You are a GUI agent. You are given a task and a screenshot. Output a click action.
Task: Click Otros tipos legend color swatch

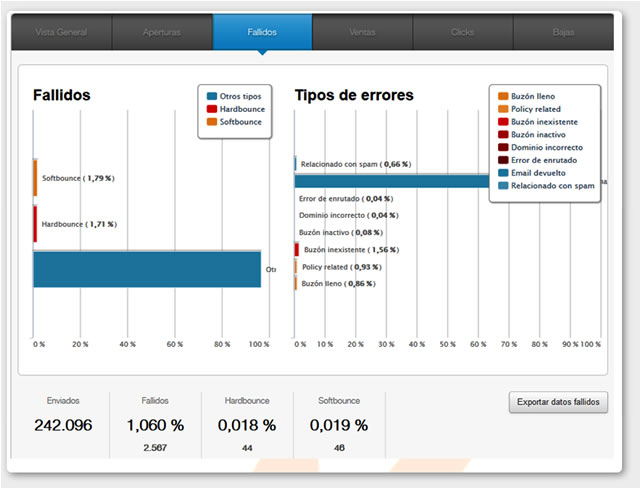pyautogui.click(x=212, y=96)
